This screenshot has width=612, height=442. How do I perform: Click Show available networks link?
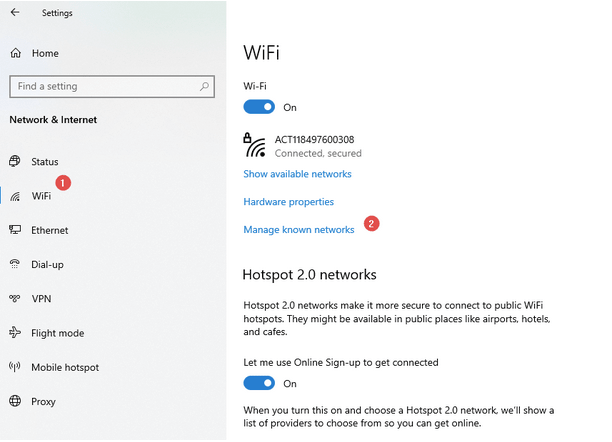point(297,174)
